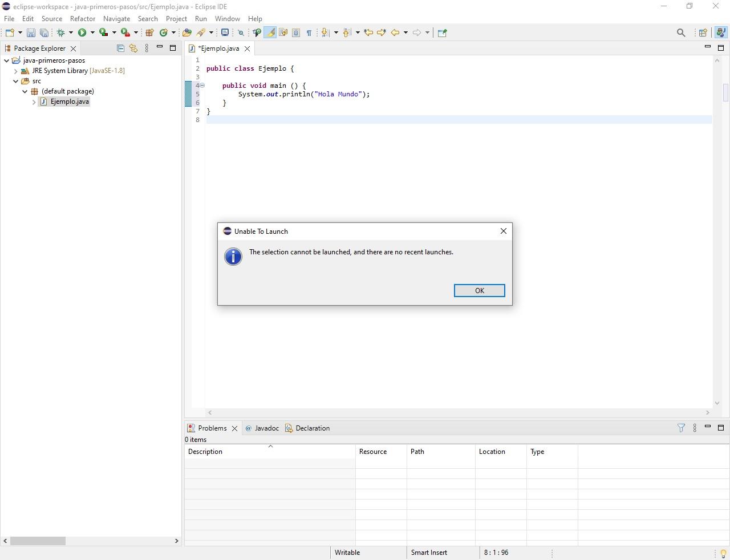
Task: Expand the JRE System Library node
Action: tap(16, 71)
